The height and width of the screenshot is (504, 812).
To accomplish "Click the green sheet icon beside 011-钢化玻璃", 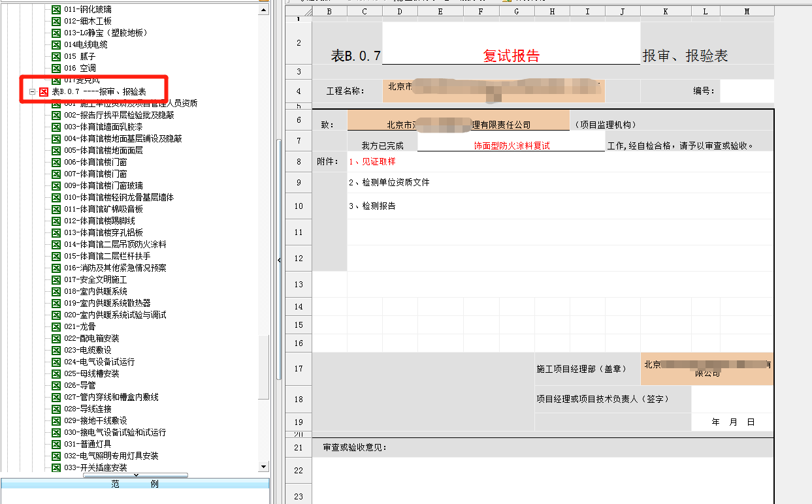I will [56, 9].
